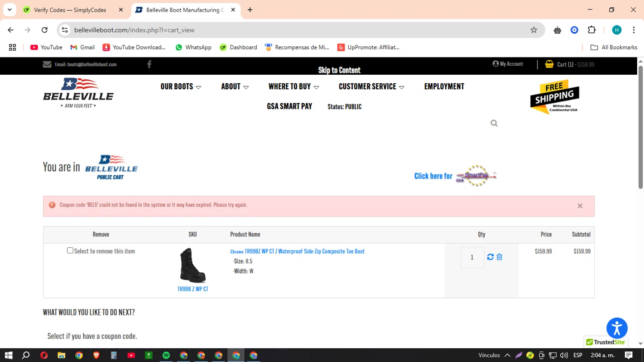Screen dimensions: 644x362
Task: Open the GSA SMART PAY menu item
Action: pos(289,106)
